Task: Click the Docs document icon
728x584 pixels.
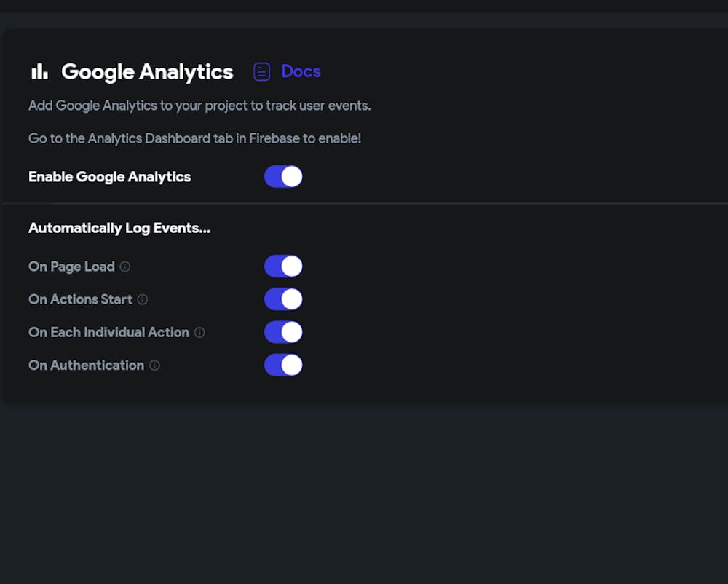Action: click(x=261, y=71)
